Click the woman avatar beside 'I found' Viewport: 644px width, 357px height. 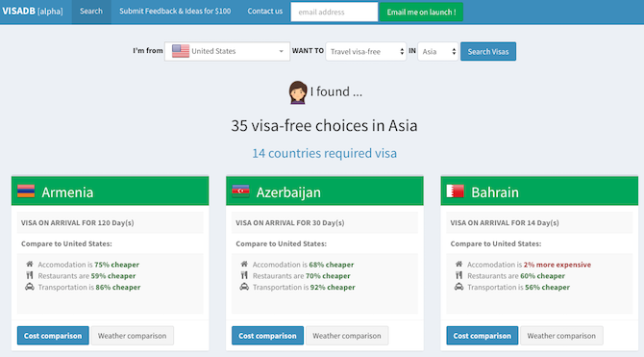[298, 92]
